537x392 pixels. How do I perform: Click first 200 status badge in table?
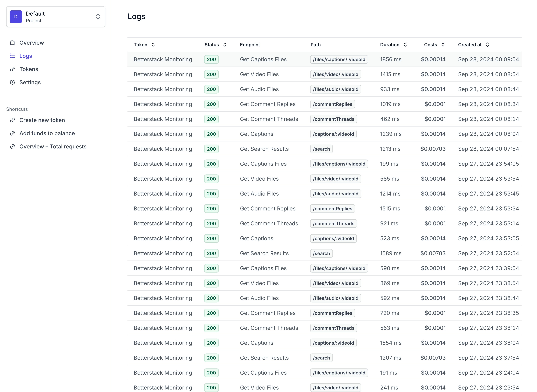point(211,59)
